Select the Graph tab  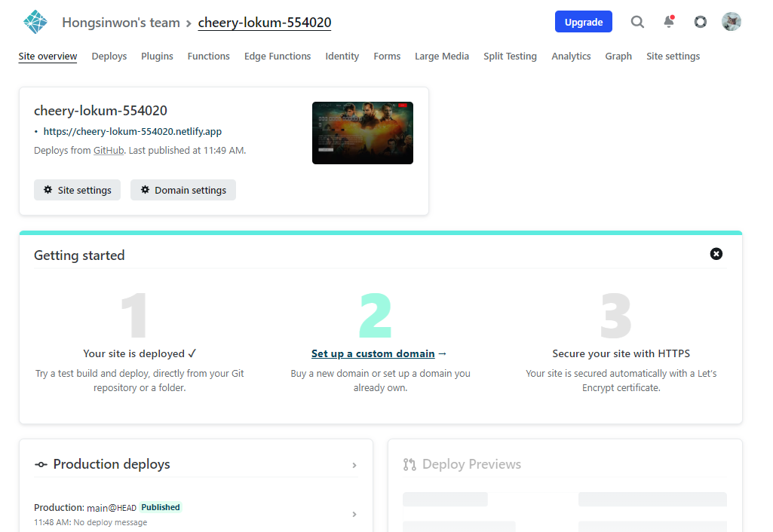[x=618, y=57]
